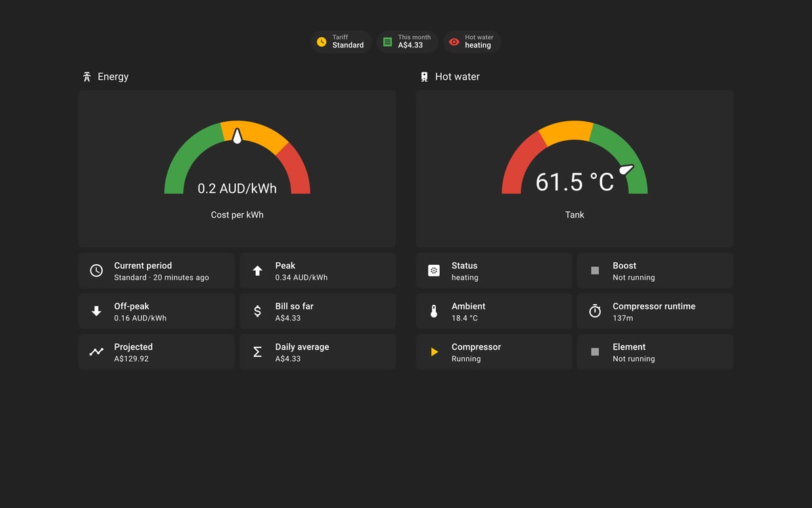Click the Standard · 20 minutes ago text

pyautogui.click(x=161, y=278)
